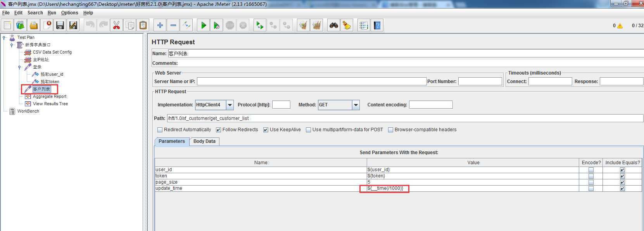The height and width of the screenshot is (231, 644).
Task: Expand all tree nodes with plus icon
Action: tap(160, 25)
